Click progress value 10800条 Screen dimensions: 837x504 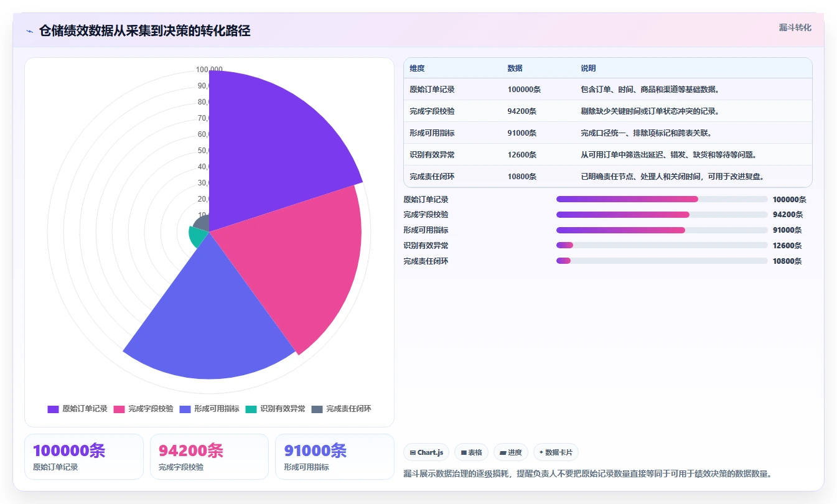(787, 261)
